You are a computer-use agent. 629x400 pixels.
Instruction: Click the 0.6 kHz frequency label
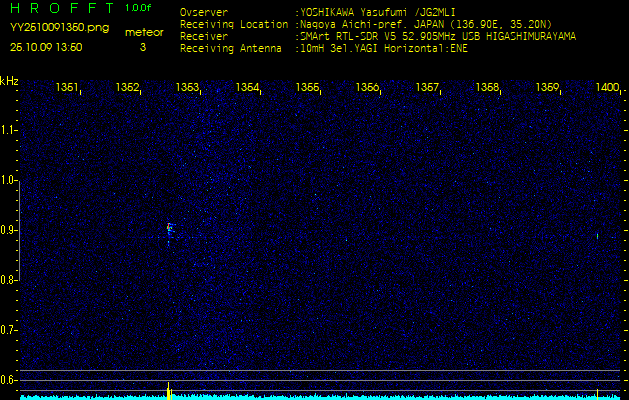point(8,380)
